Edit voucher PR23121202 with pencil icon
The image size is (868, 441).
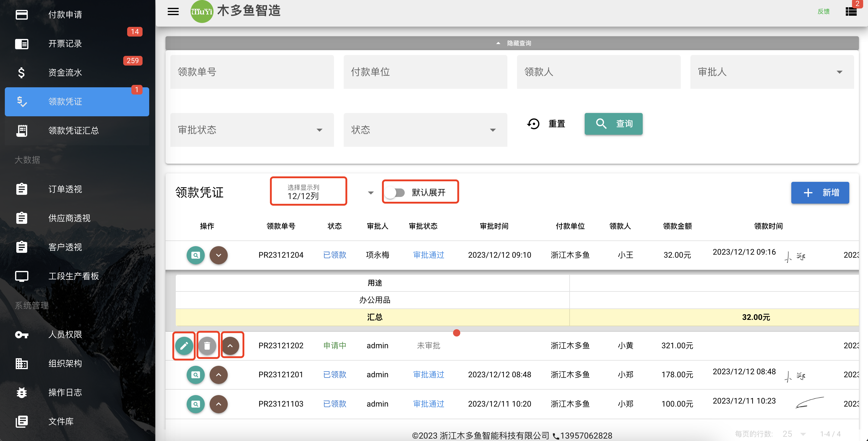pyautogui.click(x=184, y=346)
